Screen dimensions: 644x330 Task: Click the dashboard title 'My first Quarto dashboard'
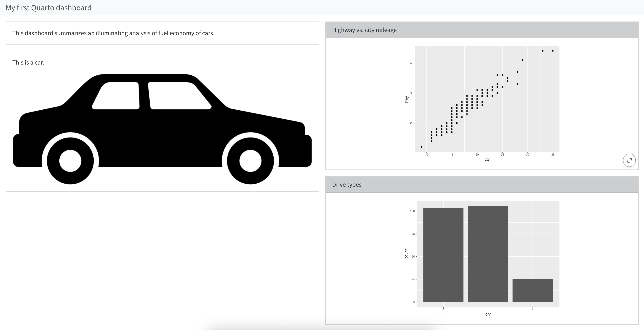point(49,8)
